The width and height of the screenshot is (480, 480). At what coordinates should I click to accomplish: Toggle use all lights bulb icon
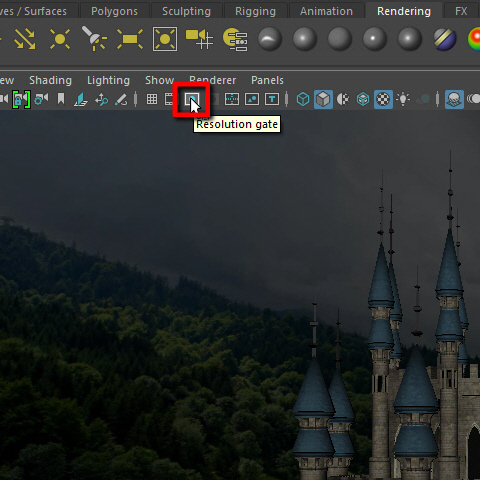(x=403, y=99)
